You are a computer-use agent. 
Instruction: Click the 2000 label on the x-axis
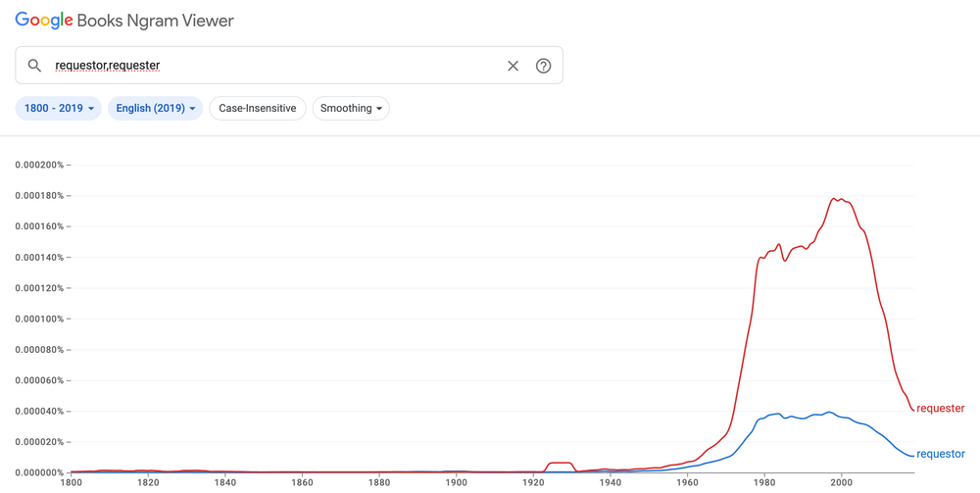point(841,482)
